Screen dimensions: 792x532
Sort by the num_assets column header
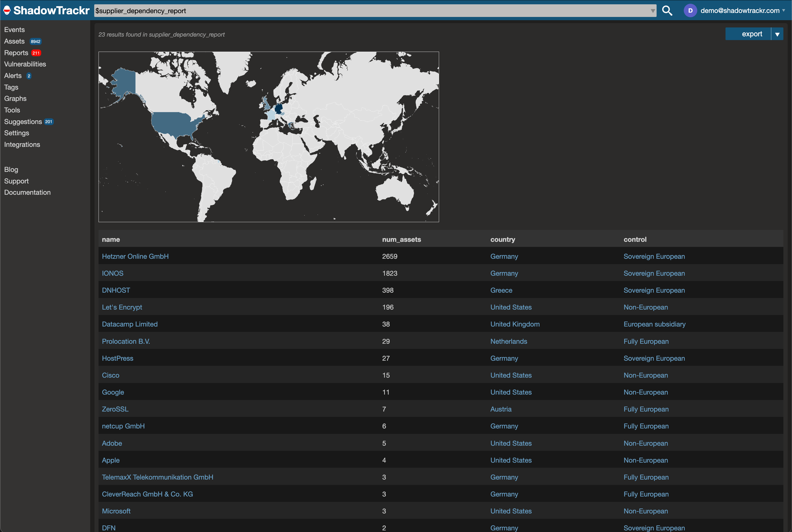point(401,240)
